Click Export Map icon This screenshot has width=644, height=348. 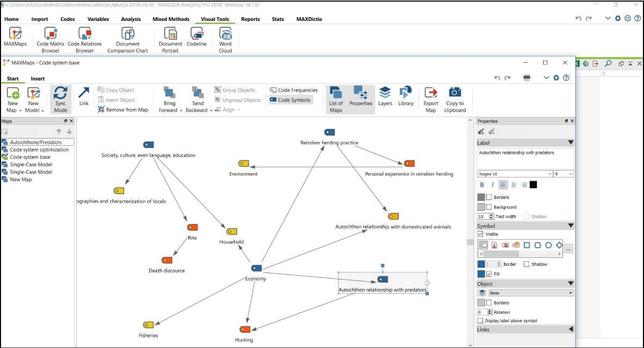tap(430, 93)
